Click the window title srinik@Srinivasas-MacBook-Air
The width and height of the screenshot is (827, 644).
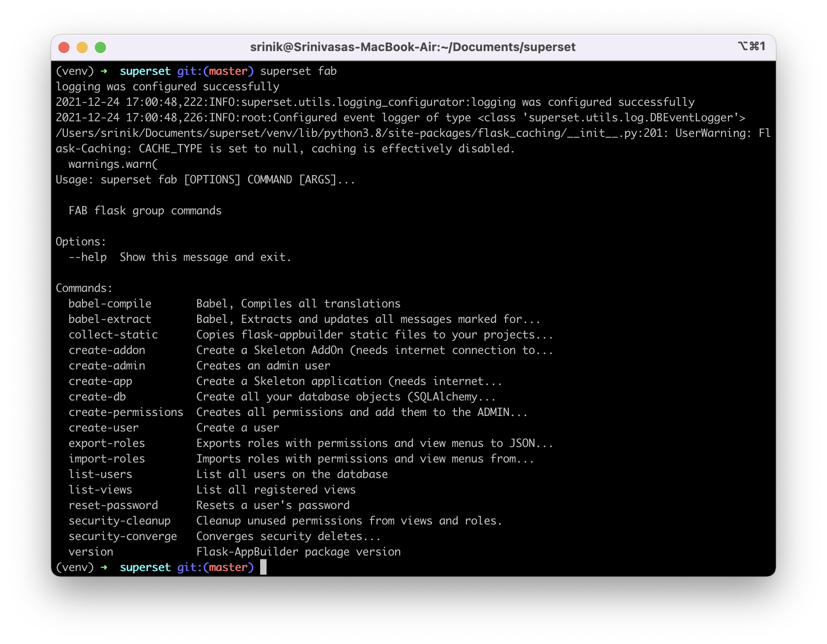413,47
